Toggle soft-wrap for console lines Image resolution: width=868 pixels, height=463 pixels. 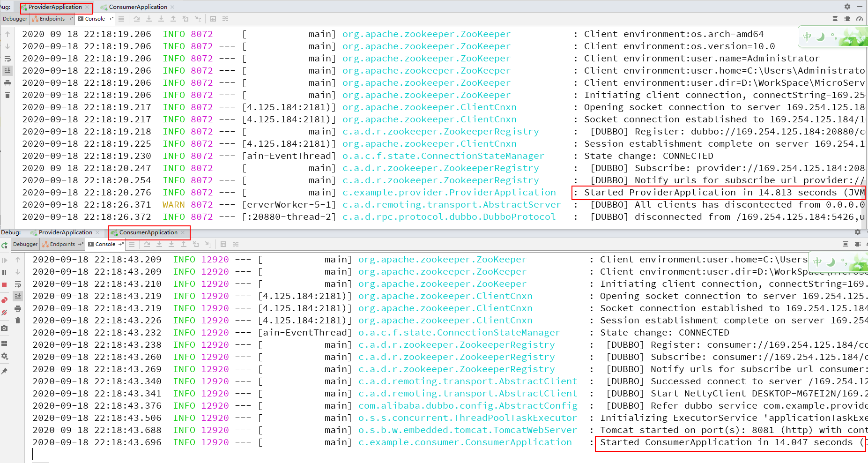coord(18,284)
